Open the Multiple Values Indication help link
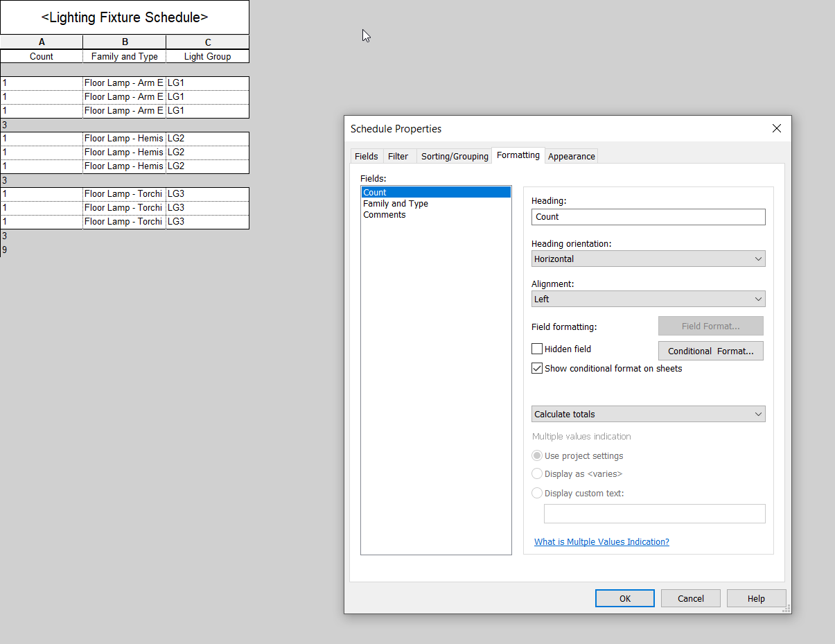The width and height of the screenshot is (835, 644). (601, 542)
